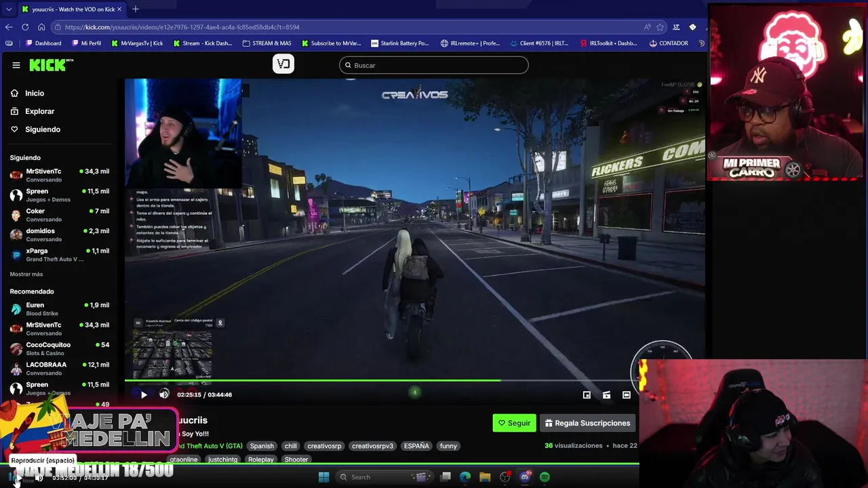Screen dimensions: 868x488
Task: Click the Buscar search field
Action: pos(434,65)
